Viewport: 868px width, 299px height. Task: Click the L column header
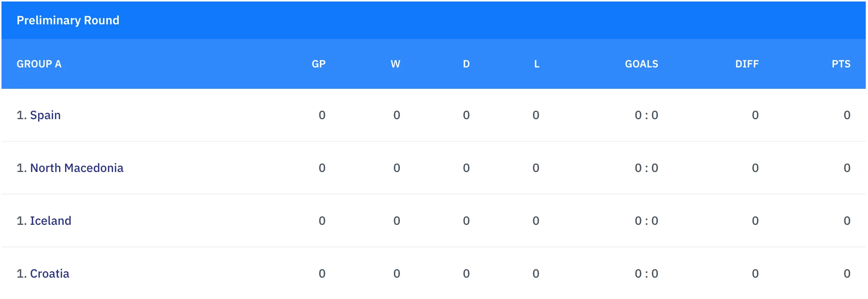pos(537,64)
